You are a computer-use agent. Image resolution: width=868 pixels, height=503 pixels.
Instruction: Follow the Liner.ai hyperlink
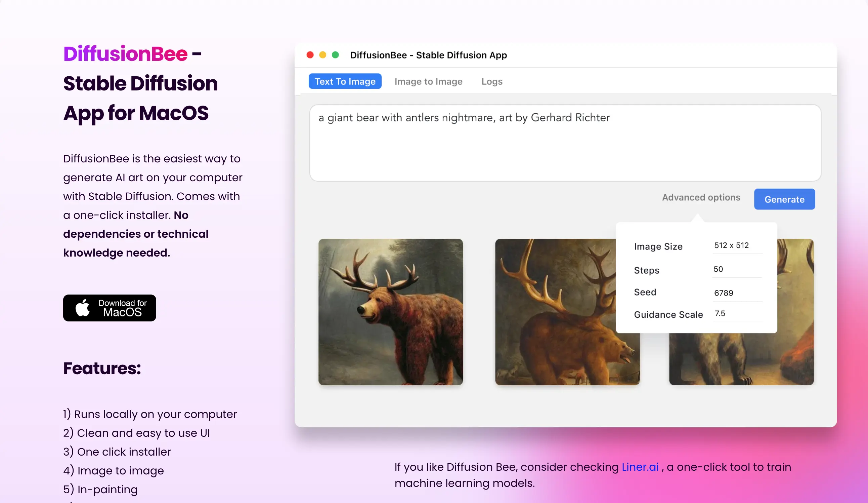coord(640,467)
